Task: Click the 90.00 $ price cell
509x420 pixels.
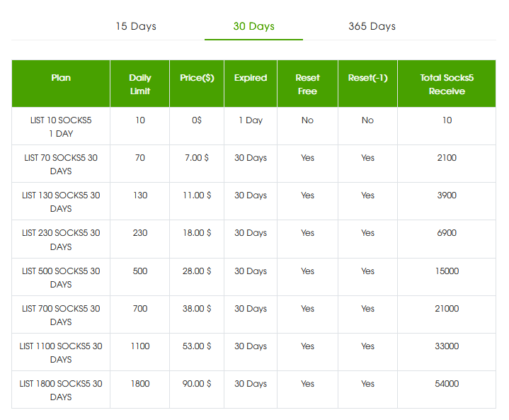Action: tap(197, 384)
